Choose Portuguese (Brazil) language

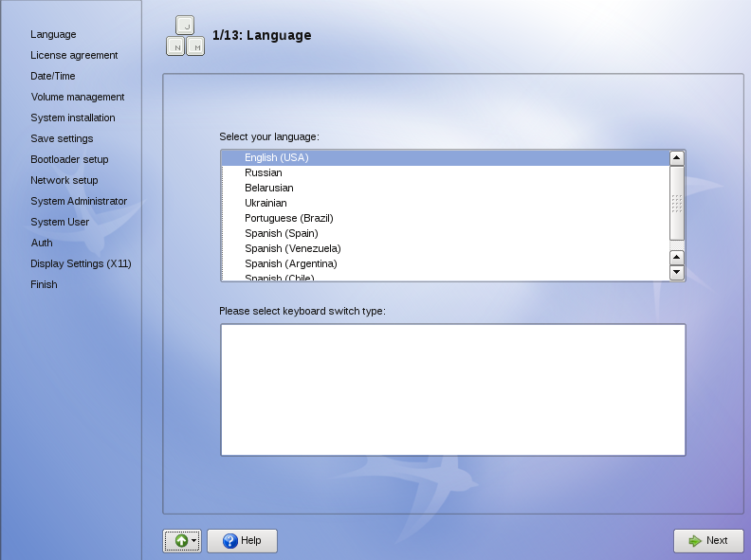point(288,218)
